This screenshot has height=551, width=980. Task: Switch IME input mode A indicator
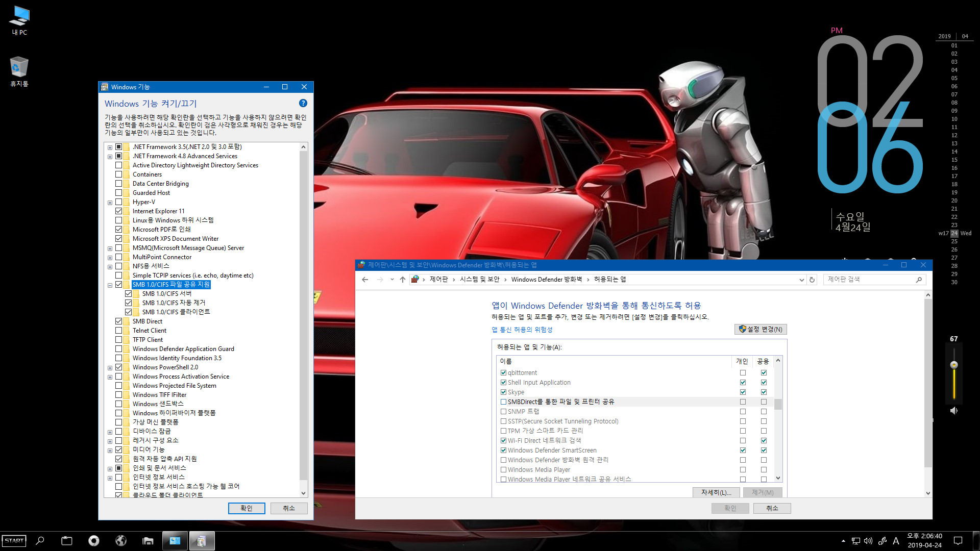[x=896, y=541]
